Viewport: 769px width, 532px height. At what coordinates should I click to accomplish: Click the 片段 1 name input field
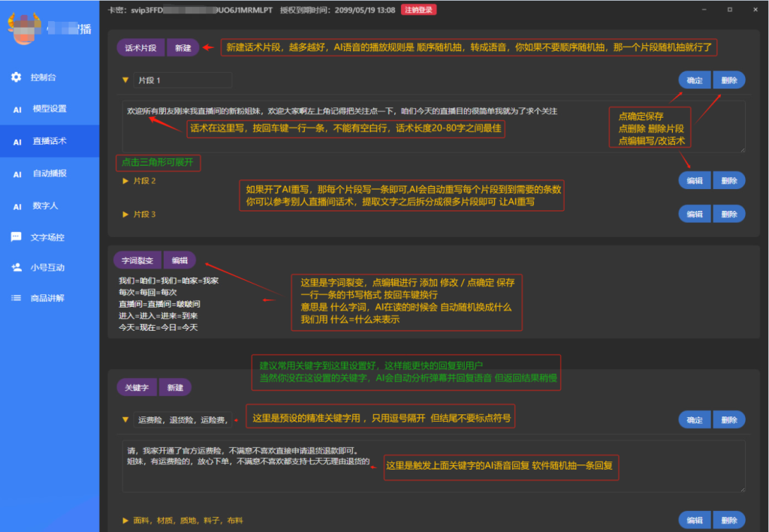pyautogui.click(x=182, y=80)
